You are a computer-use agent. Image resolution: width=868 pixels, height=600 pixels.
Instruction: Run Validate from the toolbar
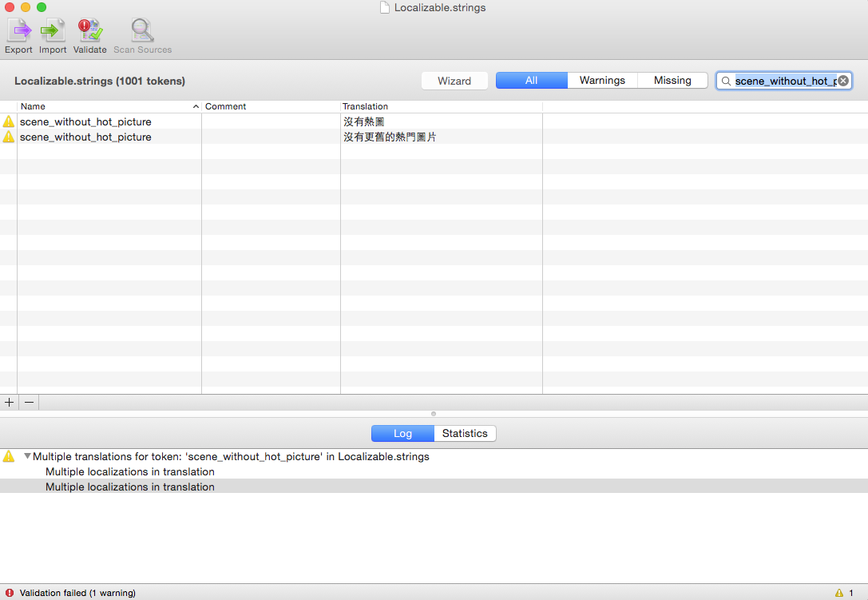pyautogui.click(x=89, y=32)
